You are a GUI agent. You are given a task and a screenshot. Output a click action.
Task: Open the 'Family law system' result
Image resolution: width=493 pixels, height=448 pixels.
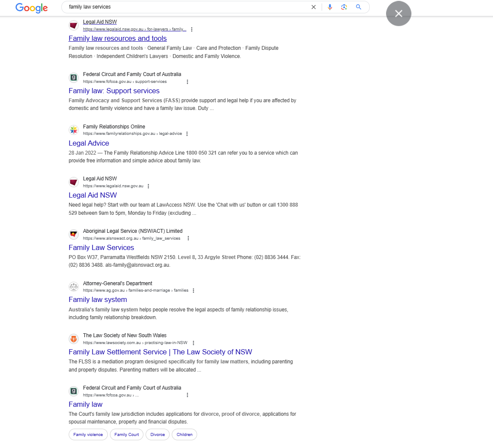click(x=98, y=300)
